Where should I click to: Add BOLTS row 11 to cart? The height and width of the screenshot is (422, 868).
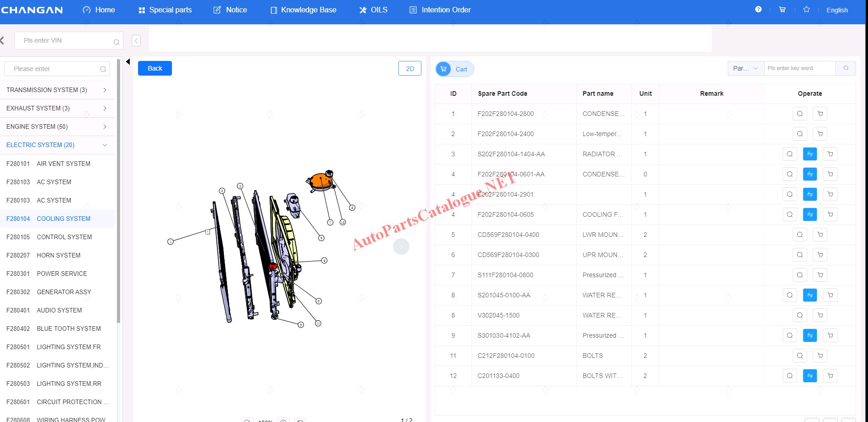pyautogui.click(x=820, y=356)
